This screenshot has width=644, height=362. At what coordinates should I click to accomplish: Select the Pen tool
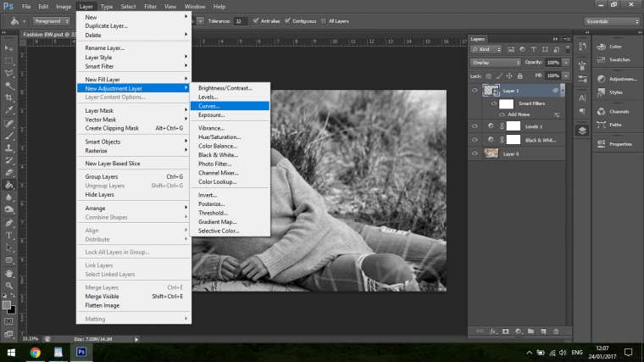[8, 223]
